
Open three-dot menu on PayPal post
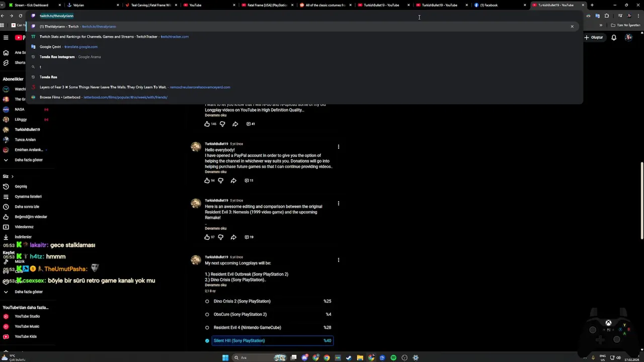pos(338,147)
